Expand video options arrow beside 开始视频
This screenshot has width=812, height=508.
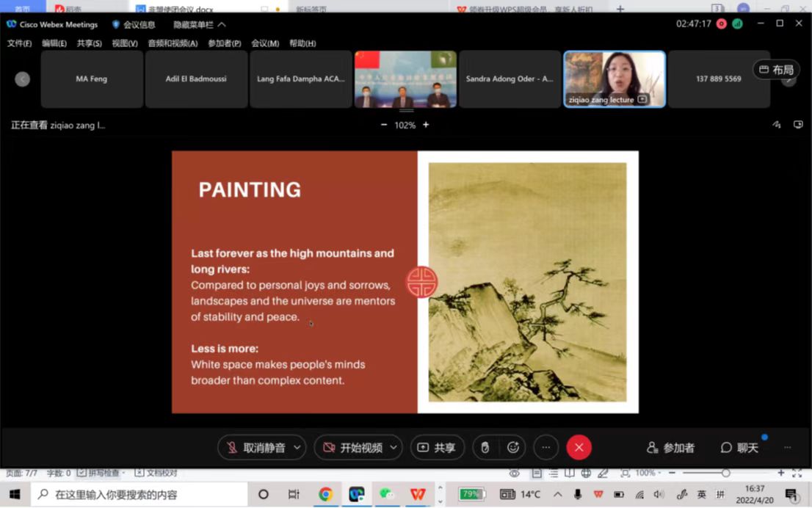tap(394, 447)
